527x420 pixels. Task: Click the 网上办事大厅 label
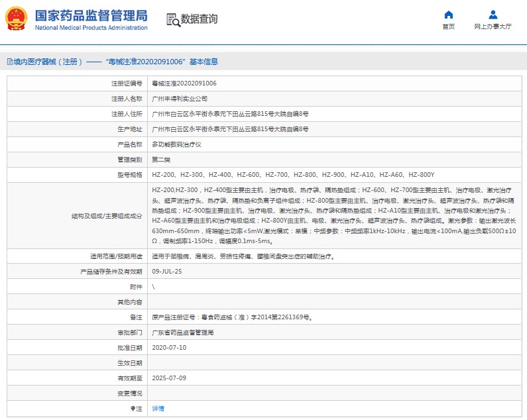click(x=493, y=26)
